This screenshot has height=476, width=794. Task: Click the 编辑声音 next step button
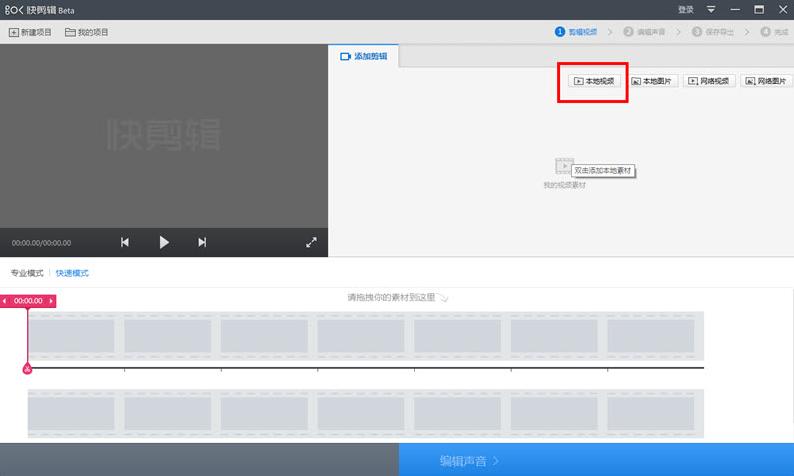click(x=470, y=460)
